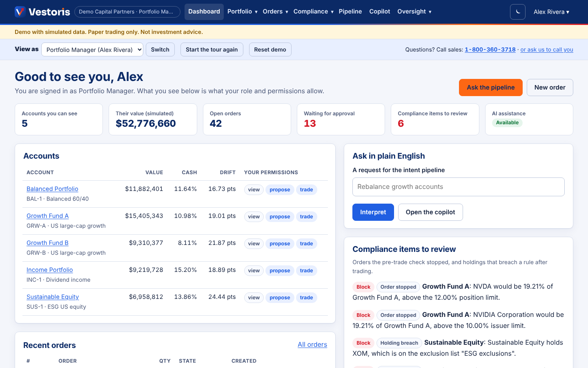Open the Balanced Portfolio account
588x368 pixels.
coord(52,189)
